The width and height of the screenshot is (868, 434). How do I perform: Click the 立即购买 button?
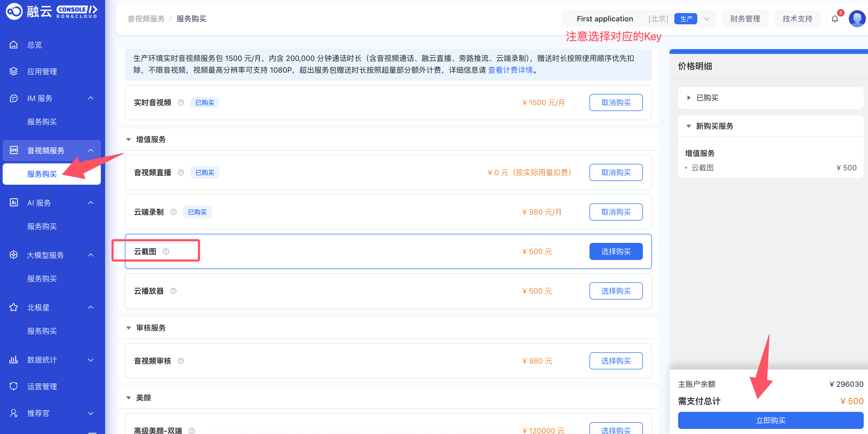[x=771, y=420]
